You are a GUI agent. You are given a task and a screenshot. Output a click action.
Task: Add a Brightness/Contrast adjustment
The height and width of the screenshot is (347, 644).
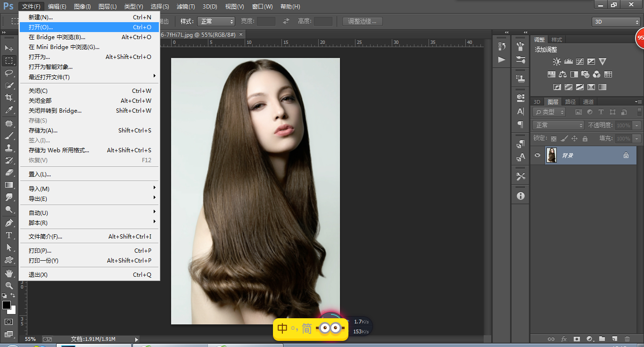(x=557, y=61)
